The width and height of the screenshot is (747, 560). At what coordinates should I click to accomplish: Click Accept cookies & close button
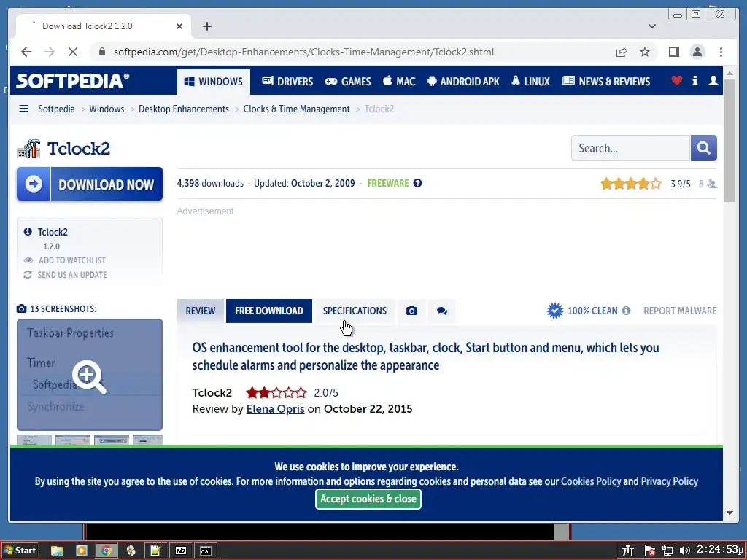(368, 499)
